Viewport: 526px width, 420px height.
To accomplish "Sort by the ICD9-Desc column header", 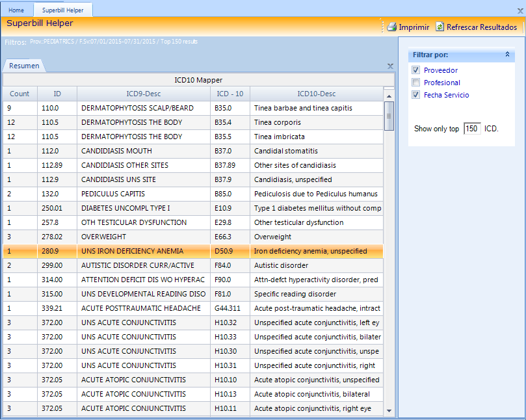I will 144,94.
